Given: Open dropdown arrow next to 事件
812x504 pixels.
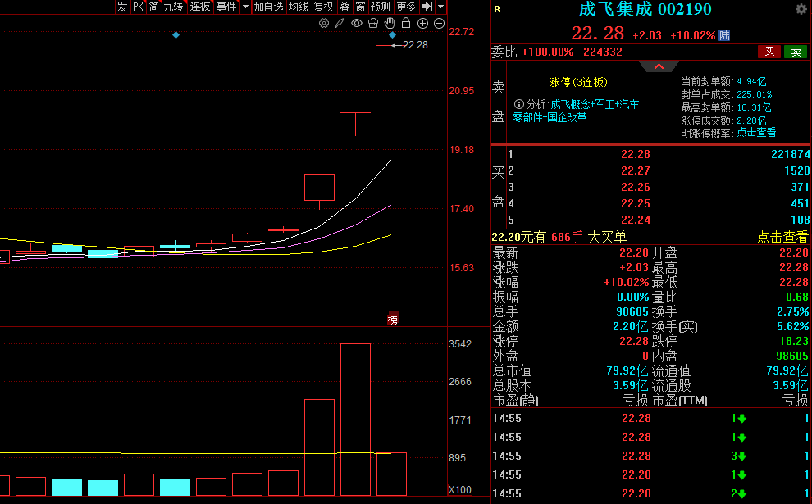Looking at the screenshot, I should click(245, 7).
